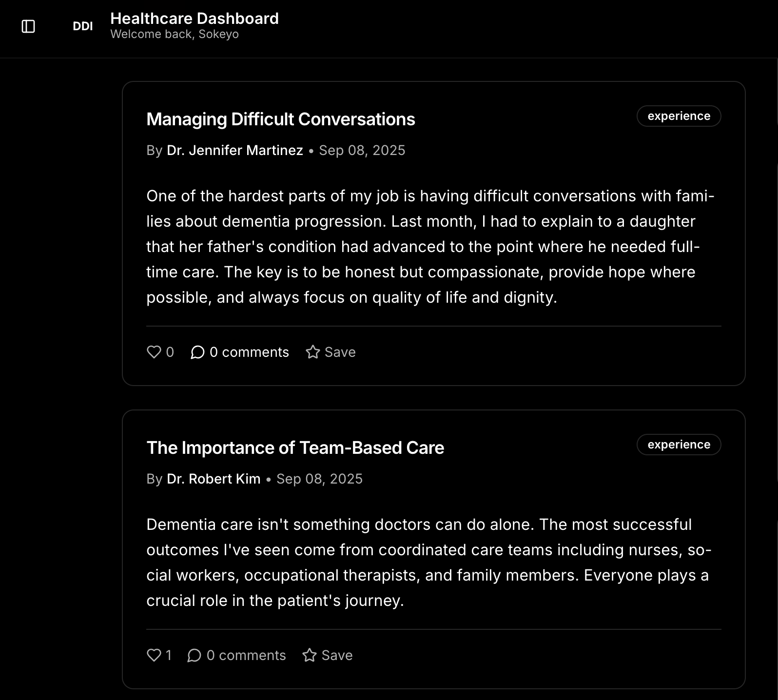Screen dimensions: 778x700
Task: Open comments on the Team-Based Care post
Action: (x=237, y=655)
